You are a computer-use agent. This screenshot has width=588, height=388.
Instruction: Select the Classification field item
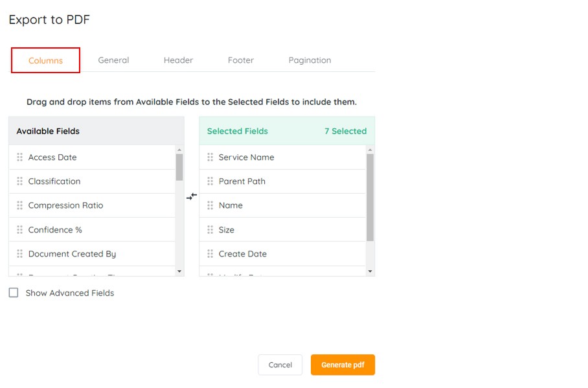[x=54, y=181]
